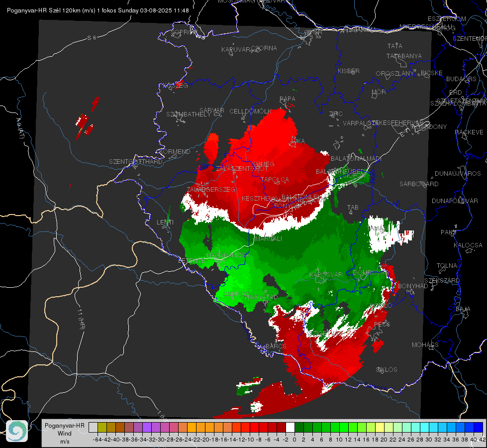Click the 'KISBER' city label
The width and height of the screenshot is (487, 448).
click(349, 71)
